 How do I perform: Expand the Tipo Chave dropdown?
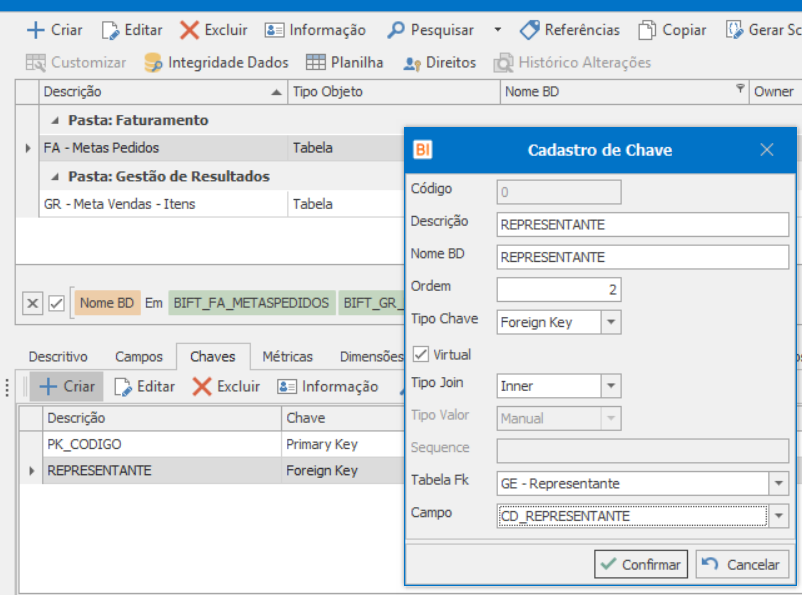(x=611, y=322)
